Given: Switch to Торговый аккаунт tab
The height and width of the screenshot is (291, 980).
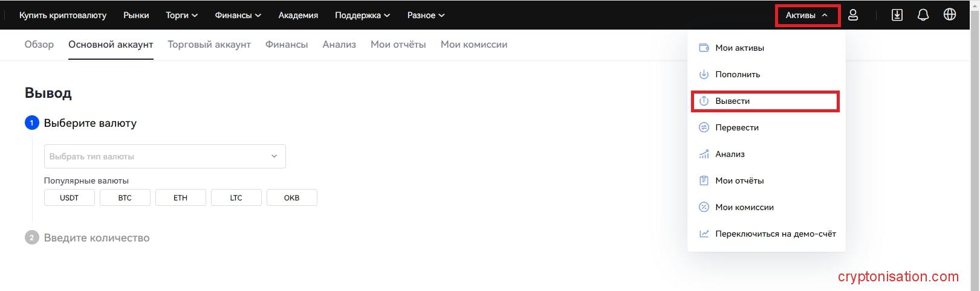Looking at the screenshot, I should [209, 45].
